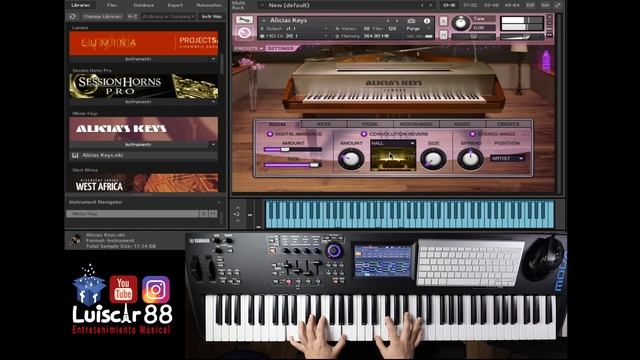Select previous instrument arrow beside camera
This screenshot has height=360, width=640.
(x=388, y=21)
